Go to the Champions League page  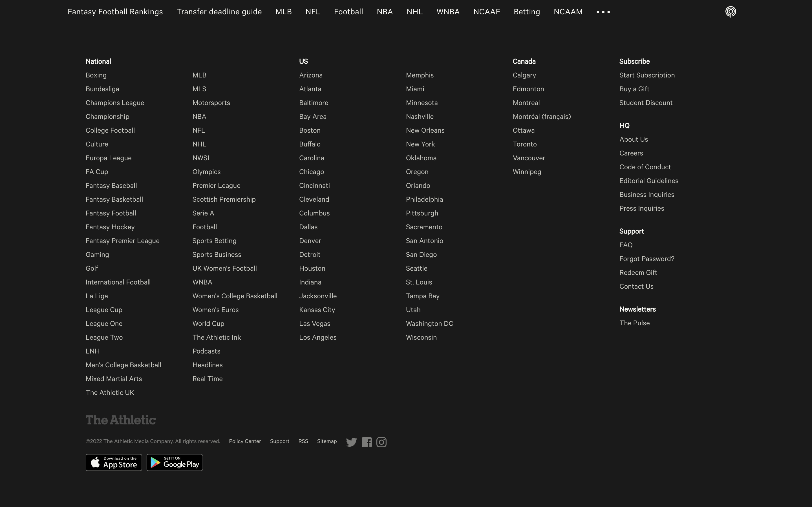[x=115, y=103]
